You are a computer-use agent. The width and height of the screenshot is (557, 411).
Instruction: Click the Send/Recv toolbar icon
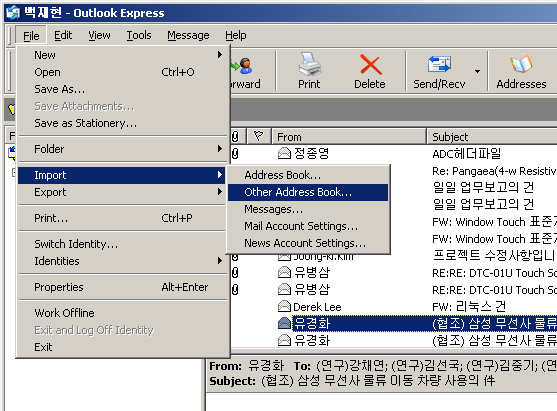(439, 71)
